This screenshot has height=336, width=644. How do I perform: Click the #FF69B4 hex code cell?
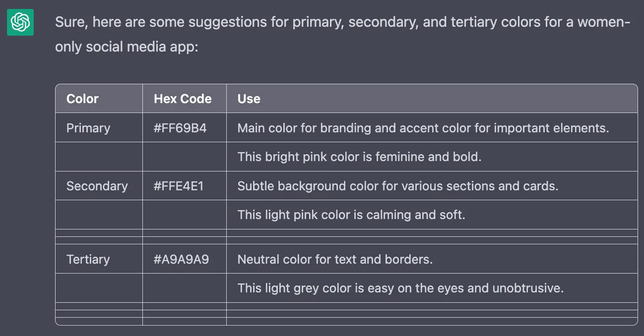180,128
